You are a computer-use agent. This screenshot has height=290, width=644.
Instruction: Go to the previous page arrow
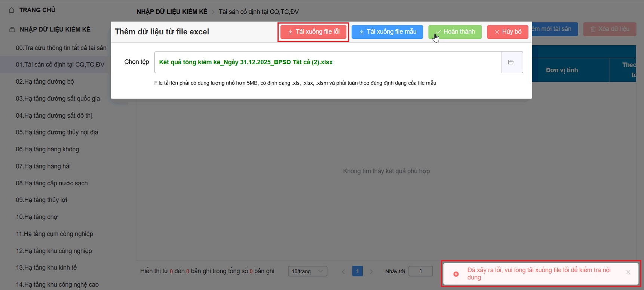(343, 271)
